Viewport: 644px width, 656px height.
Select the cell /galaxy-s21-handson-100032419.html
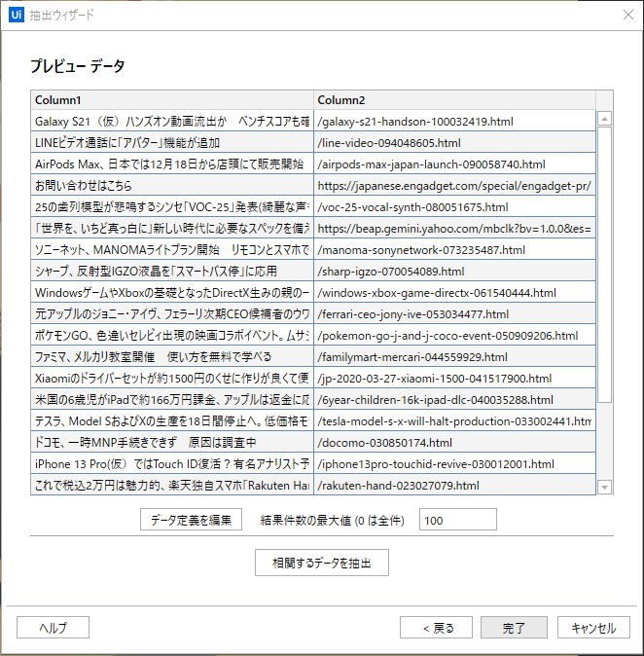[x=454, y=121]
